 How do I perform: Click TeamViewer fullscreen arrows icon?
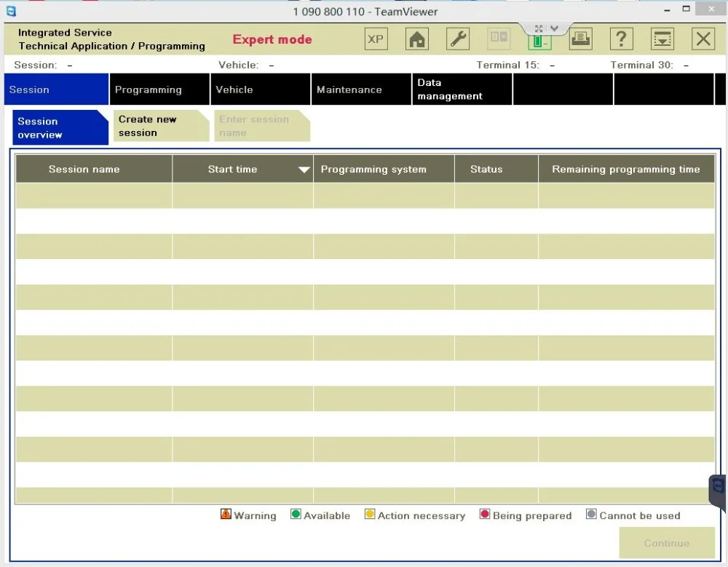pyautogui.click(x=538, y=28)
